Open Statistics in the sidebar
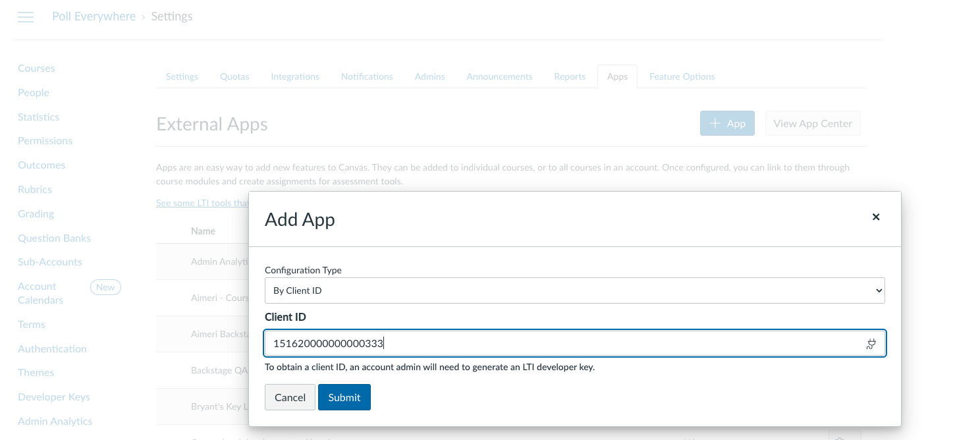 38,117
